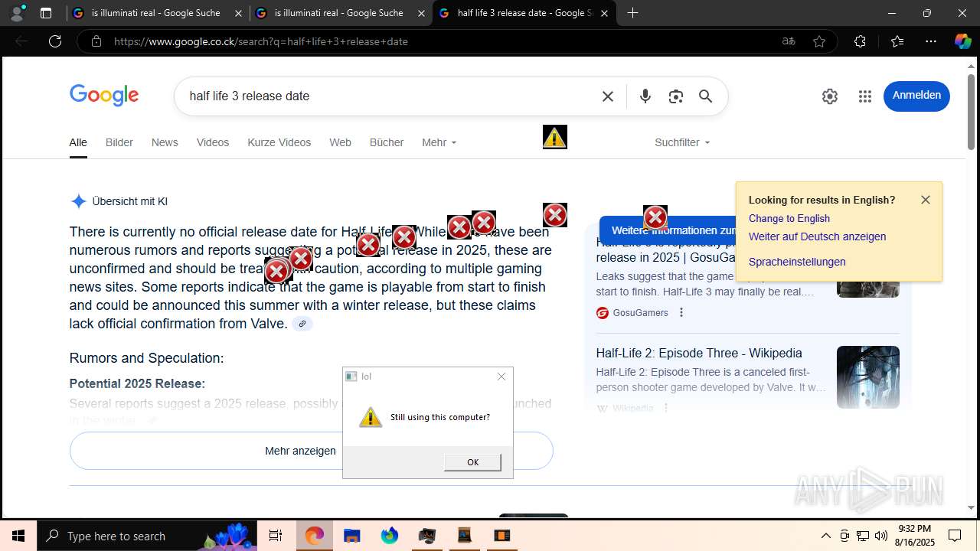Open Half-Life 2: Episode Three Wikipedia result
980x551 pixels.
pos(699,353)
